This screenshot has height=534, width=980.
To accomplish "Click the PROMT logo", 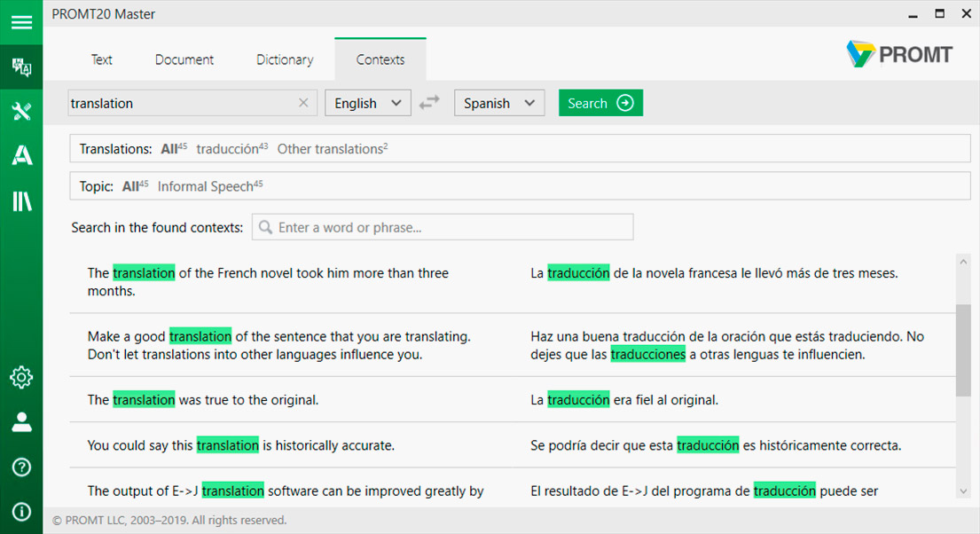I will tap(898, 54).
